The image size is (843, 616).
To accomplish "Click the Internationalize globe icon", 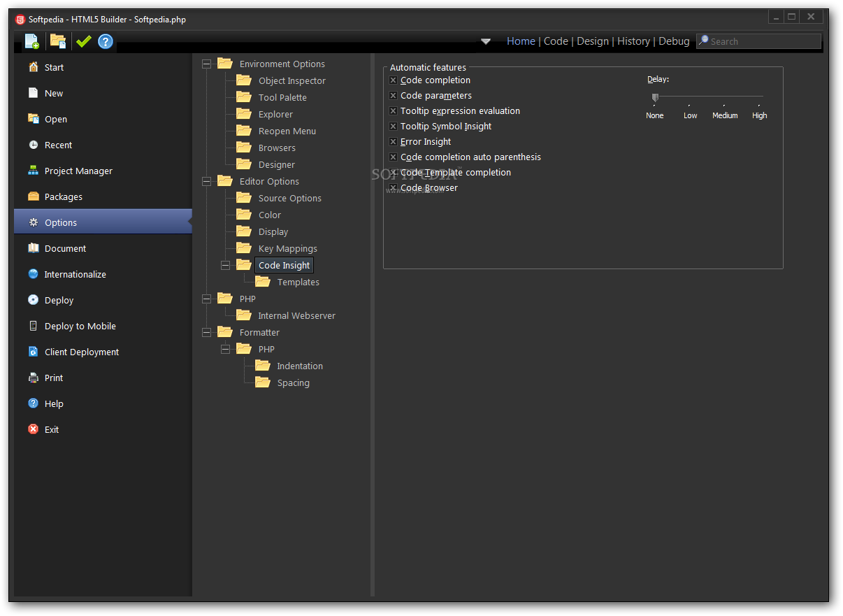I will [x=33, y=274].
